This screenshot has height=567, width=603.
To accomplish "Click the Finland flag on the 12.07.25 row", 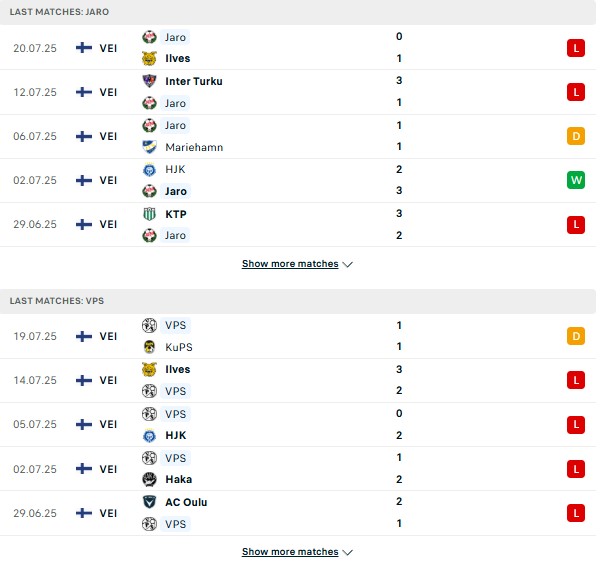I will [84, 92].
